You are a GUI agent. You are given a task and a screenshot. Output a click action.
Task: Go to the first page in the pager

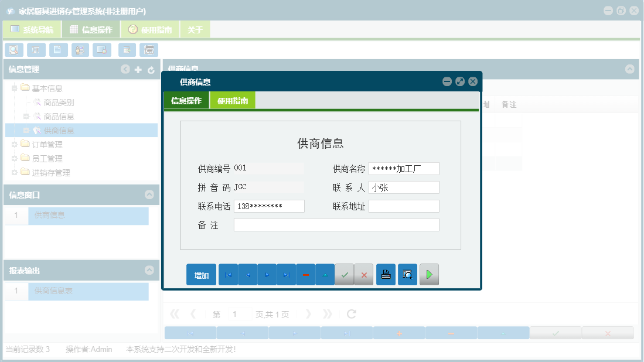[x=175, y=314]
